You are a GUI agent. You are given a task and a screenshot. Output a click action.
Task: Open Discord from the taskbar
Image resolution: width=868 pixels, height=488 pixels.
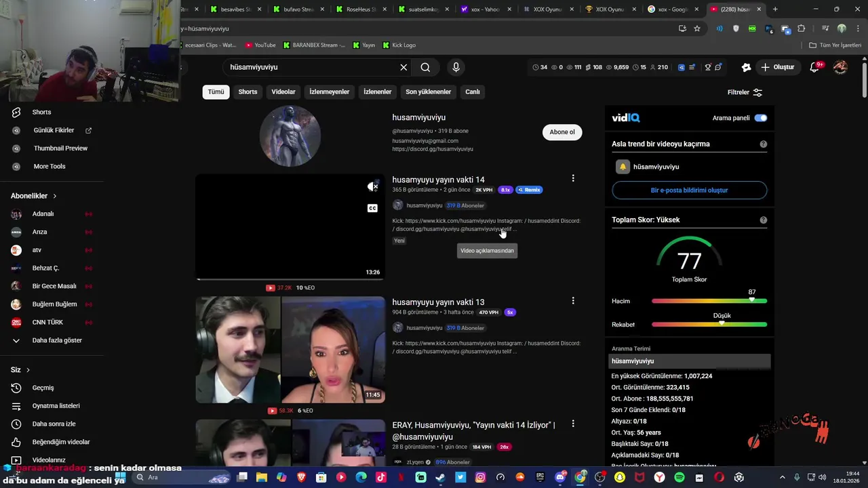(560, 477)
